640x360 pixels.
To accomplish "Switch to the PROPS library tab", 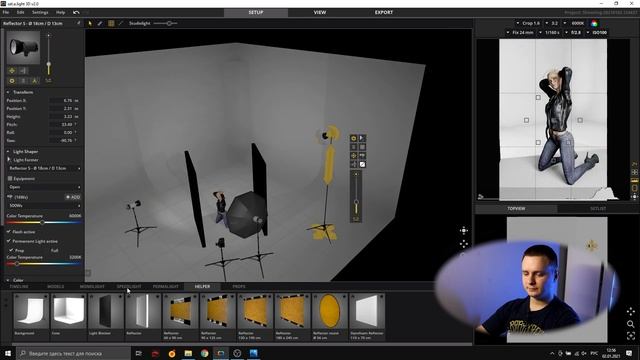I will click(x=239, y=287).
